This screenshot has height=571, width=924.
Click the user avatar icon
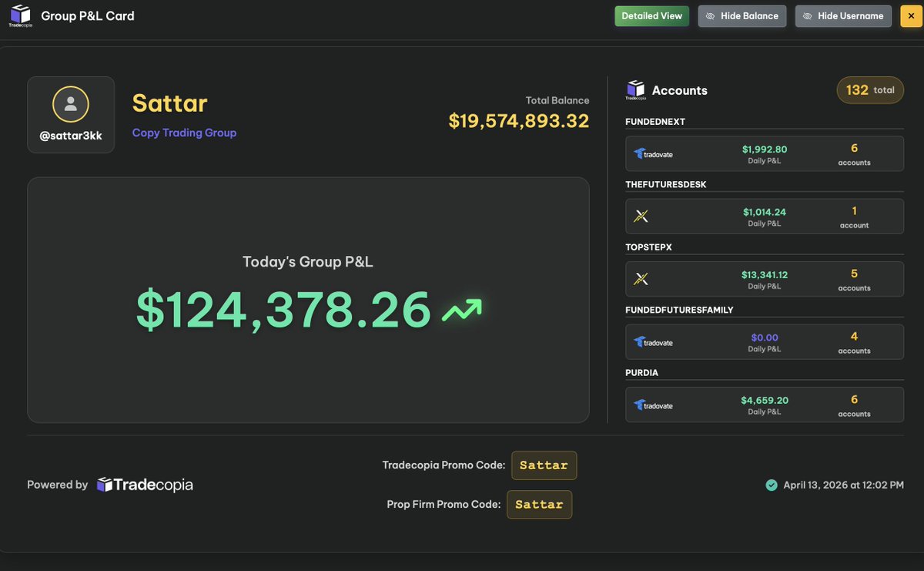[x=71, y=104]
